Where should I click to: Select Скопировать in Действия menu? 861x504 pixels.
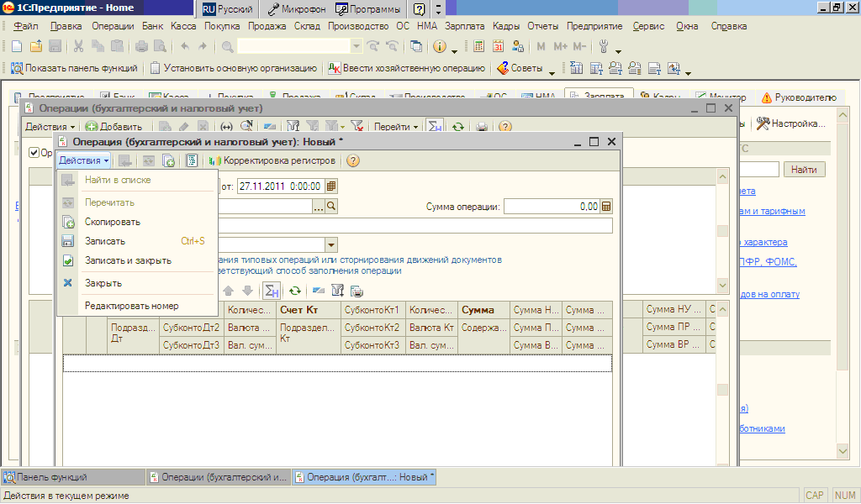click(x=135, y=222)
